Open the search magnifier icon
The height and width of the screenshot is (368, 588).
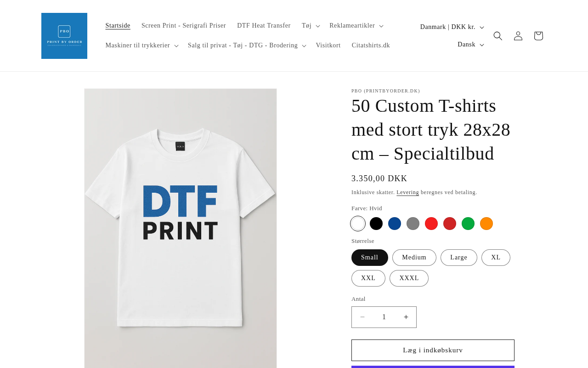498,36
